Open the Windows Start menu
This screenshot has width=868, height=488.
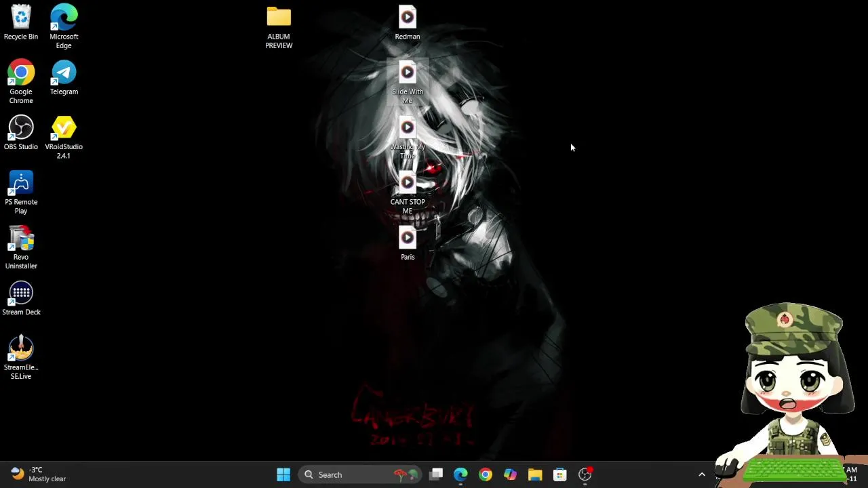(283, 475)
